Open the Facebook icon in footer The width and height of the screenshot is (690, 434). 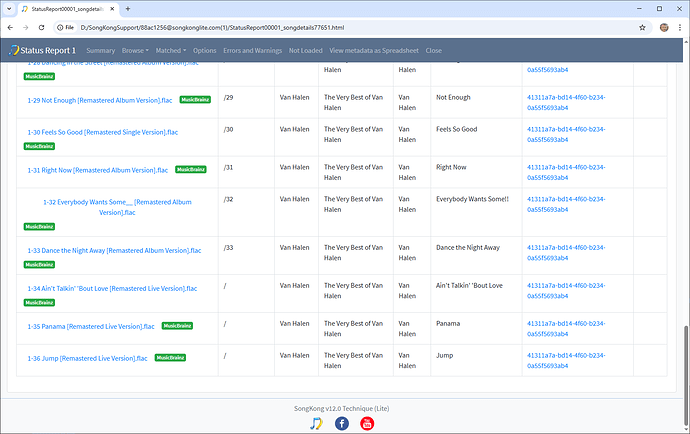click(341, 423)
